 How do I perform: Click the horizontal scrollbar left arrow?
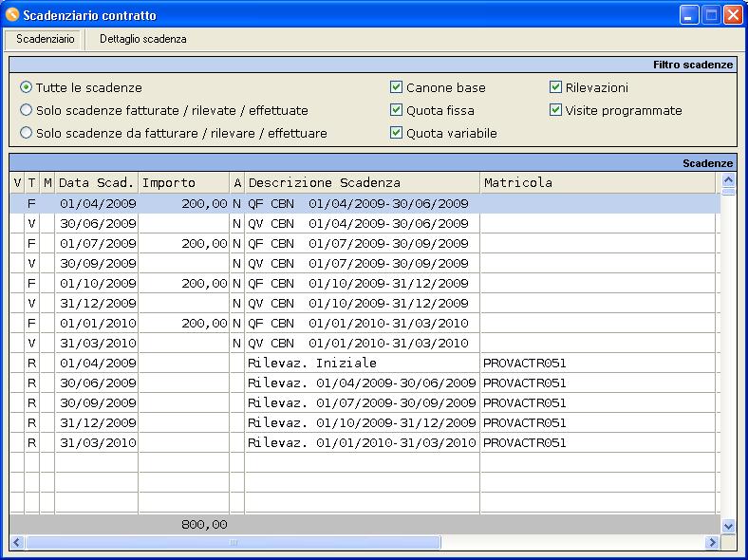(17, 542)
